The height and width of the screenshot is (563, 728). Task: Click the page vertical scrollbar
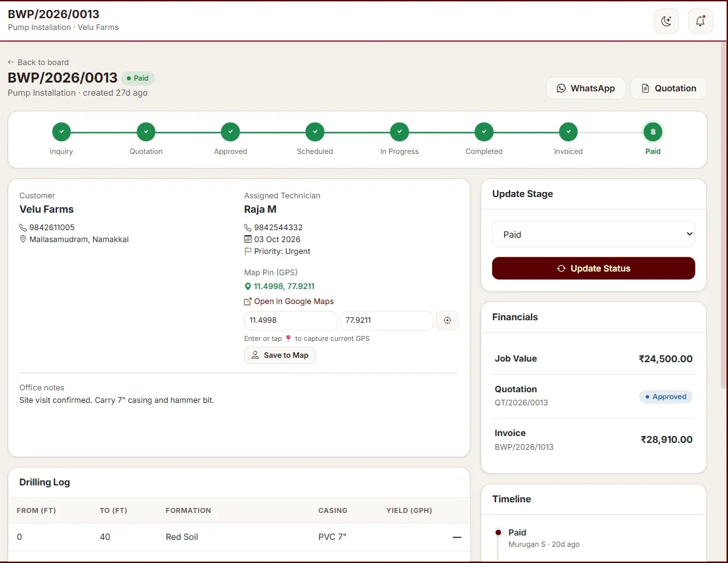pos(724,214)
